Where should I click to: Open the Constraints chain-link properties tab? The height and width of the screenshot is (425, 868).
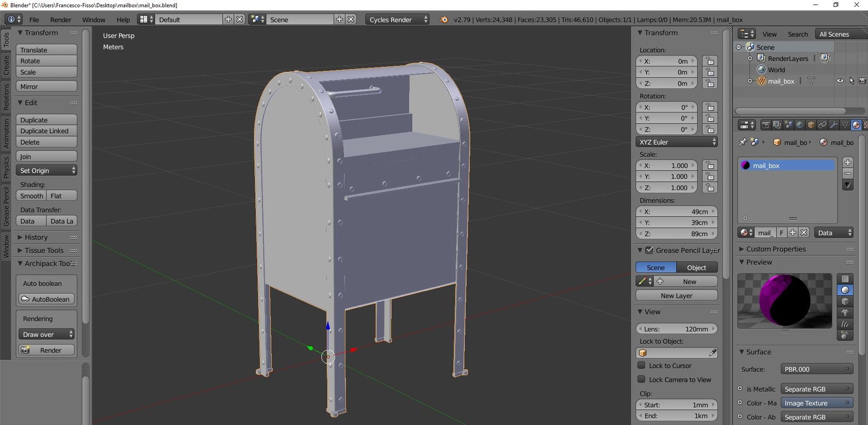click(822, 125)
